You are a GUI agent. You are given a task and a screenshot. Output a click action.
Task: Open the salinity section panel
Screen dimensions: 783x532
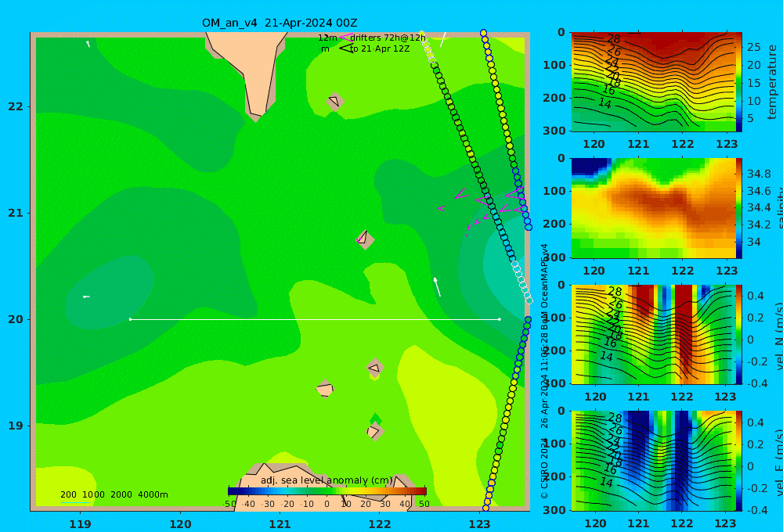click(x=653, y=208)
